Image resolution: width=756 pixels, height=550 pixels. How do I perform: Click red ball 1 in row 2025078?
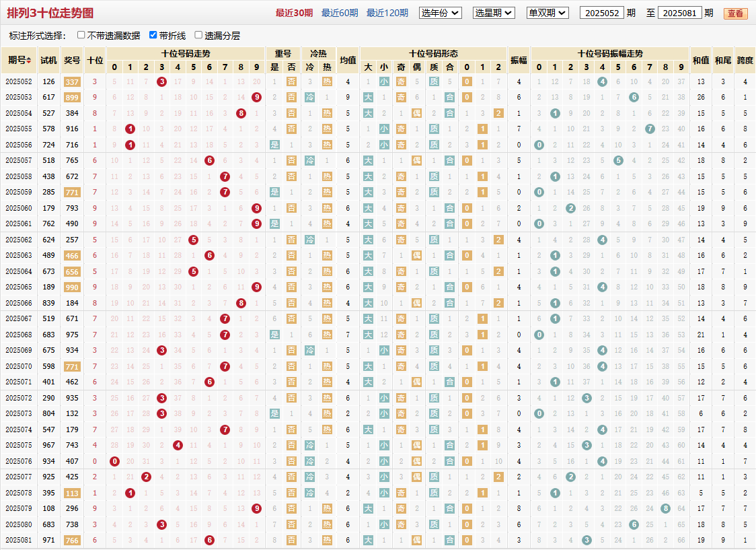coord(130,493)
